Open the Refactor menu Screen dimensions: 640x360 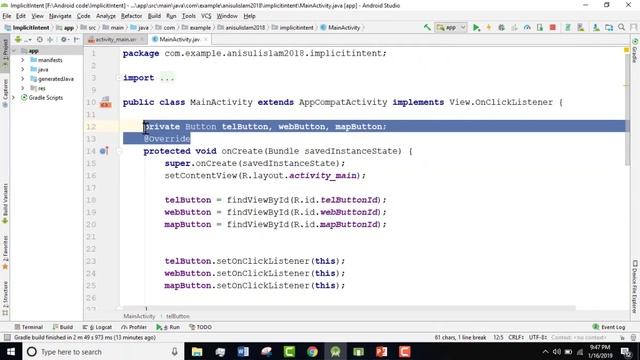pyautogui.click(x=131, y=16)
